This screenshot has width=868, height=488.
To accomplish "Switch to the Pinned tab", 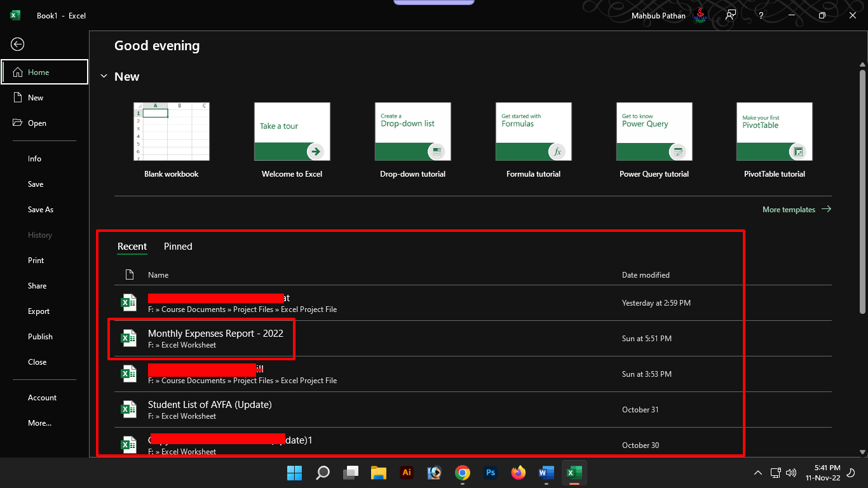I will click(x=178, y=247).
